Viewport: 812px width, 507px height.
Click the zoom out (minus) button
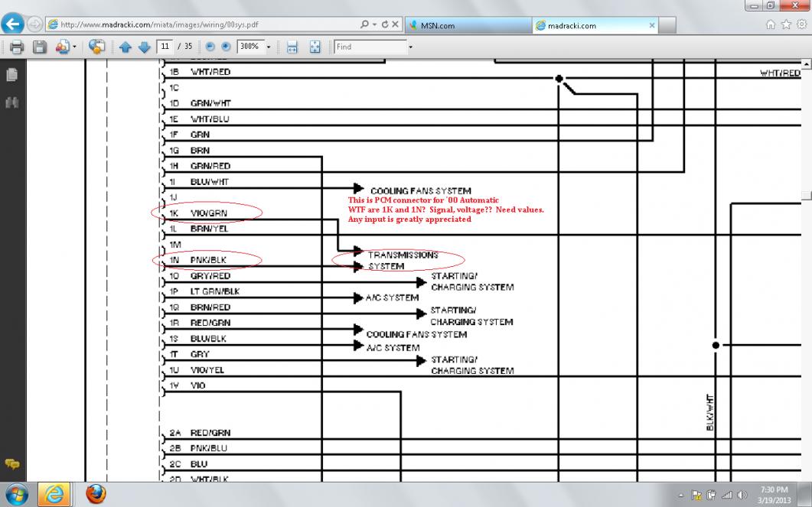[210, 47]
